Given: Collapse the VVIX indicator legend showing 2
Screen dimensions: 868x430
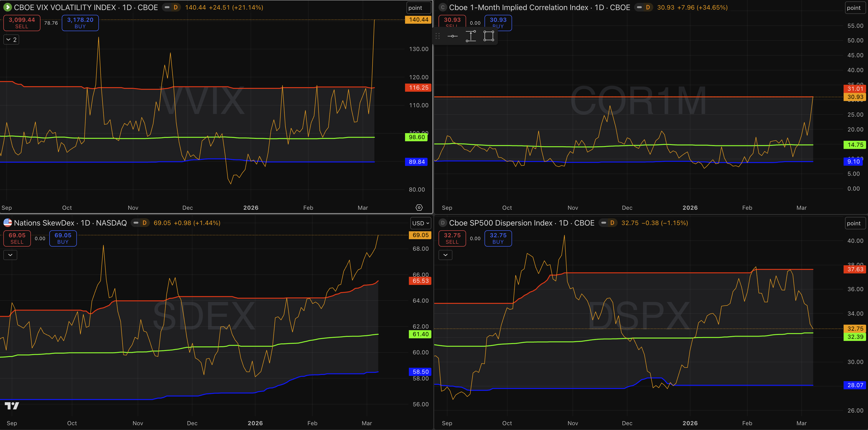Looking at the screenshot, I should 11,40.
